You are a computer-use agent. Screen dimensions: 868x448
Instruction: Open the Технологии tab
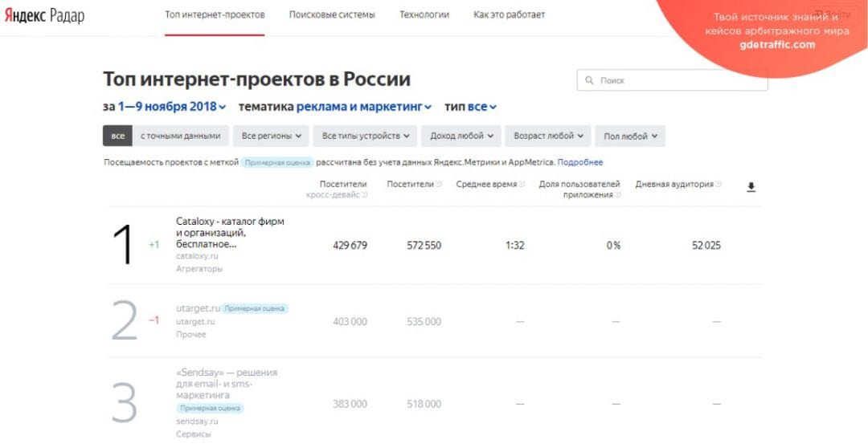click(424, 15)
